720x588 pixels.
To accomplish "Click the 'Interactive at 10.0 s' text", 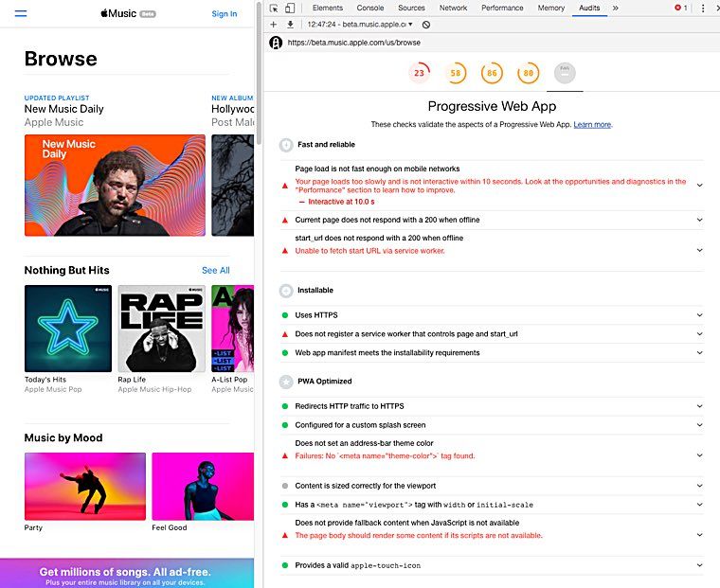I will pyautogui.click(x=341, y=202).
